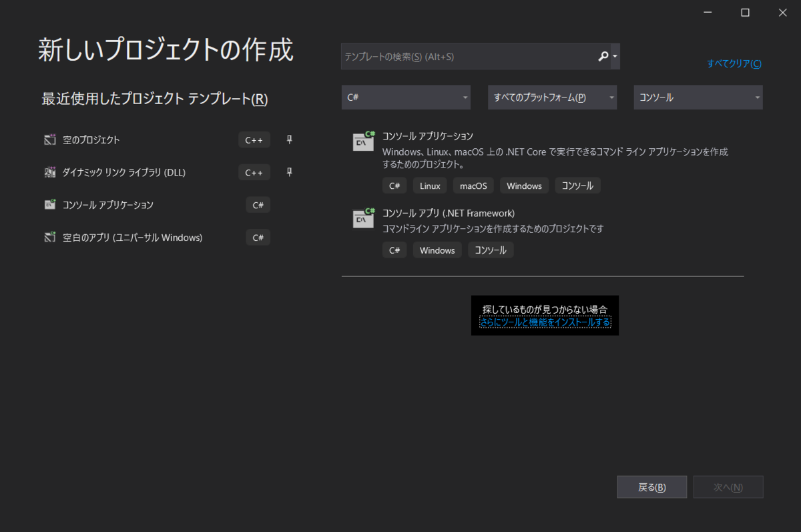Click コマンドライン アプリケーションを作成するための description
Image resolution: width=801 pixels, height=532 pixels.
(x=493, y=229)
